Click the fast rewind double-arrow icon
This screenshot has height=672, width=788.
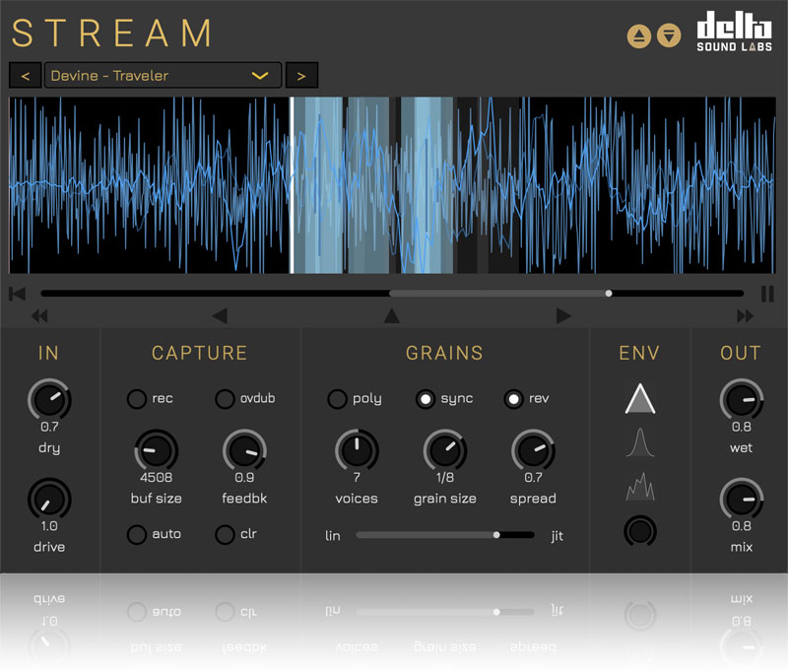click(x=39, y=316)
